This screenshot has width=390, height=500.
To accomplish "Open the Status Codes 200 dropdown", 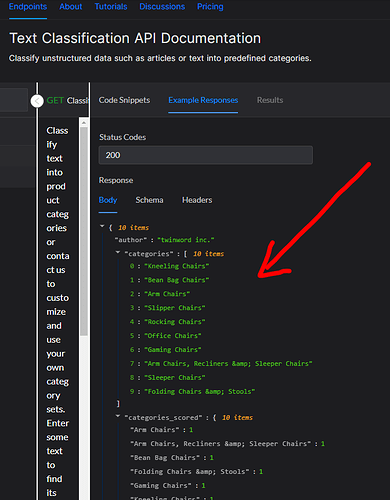I will (206, 155).
